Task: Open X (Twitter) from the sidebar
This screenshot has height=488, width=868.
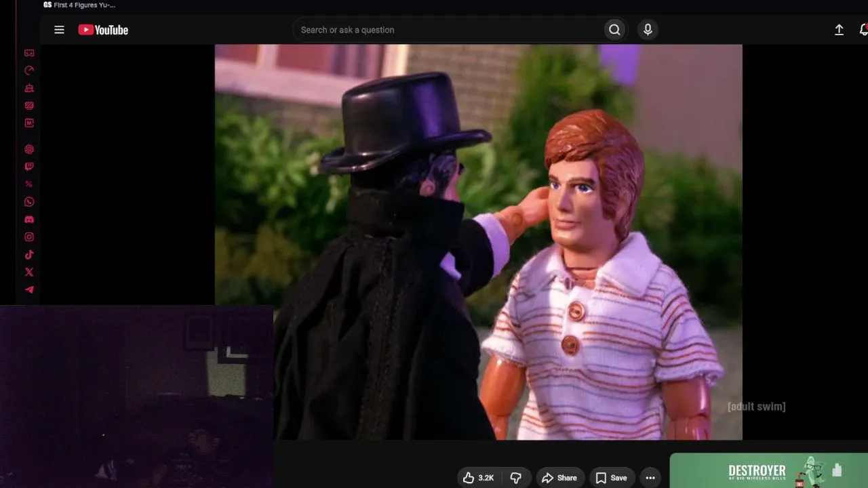Action: (29, 272)
